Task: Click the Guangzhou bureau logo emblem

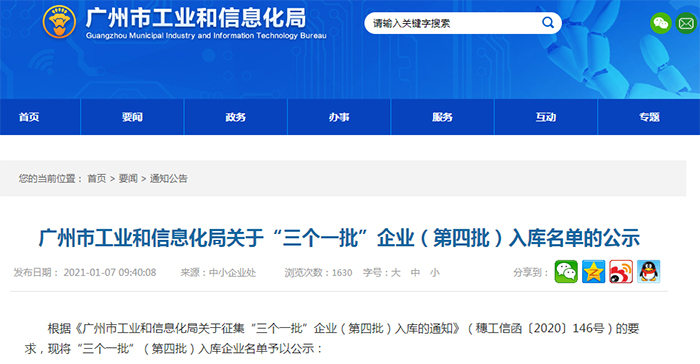Action: pyautogui.click(x=59, y=21)
